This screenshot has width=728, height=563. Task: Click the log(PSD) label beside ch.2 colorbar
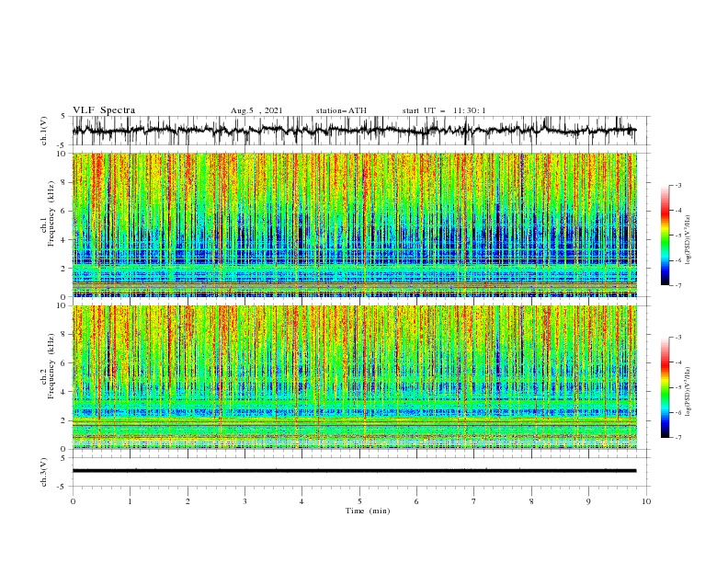[688, 392]
